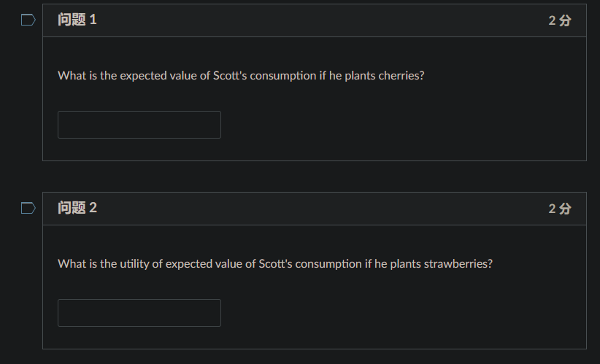Flag question 1 for review
Image resolution: width=600 pixels, height=364 pixels.
click(28, 20)
